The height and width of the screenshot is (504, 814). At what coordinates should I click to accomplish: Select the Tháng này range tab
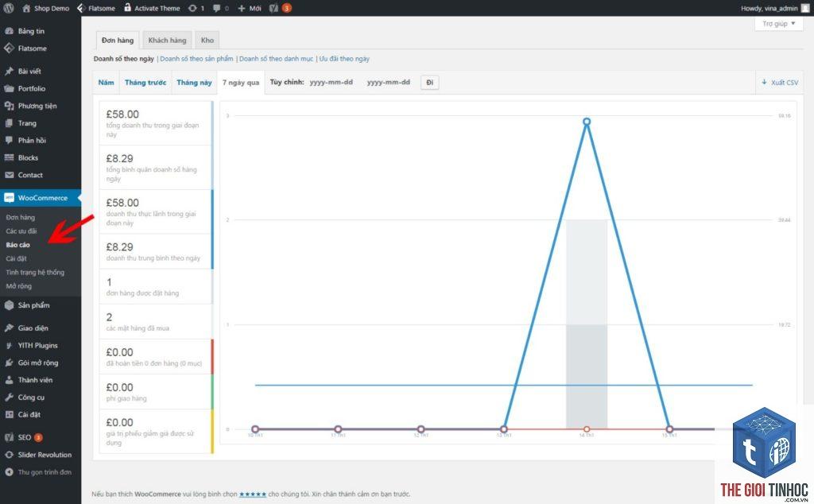coord(194,83)
